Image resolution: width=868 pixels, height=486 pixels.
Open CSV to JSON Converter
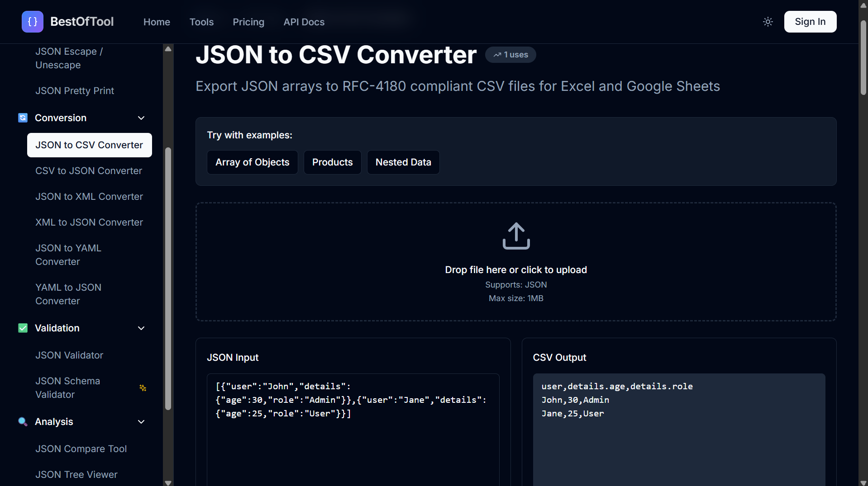coord(90,171)
